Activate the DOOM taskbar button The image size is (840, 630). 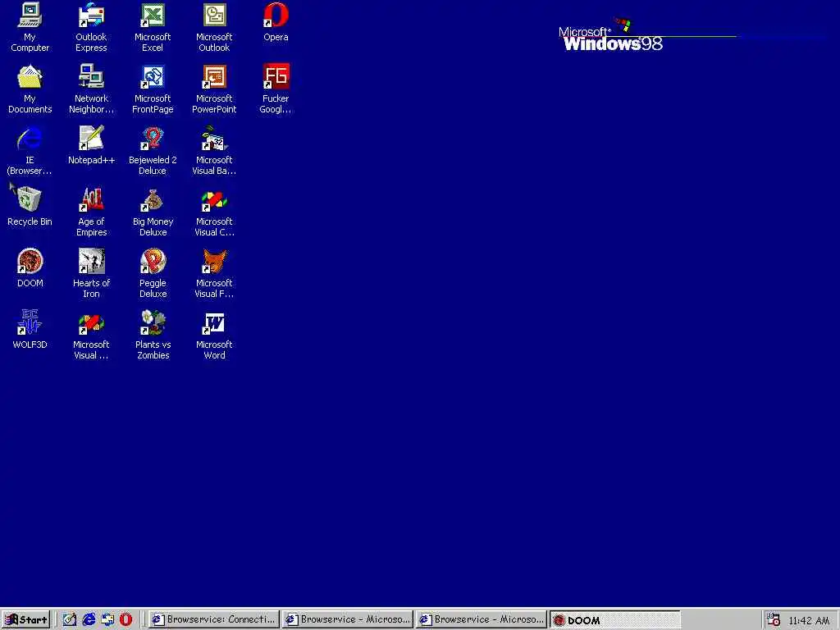(x=615, y=620)
